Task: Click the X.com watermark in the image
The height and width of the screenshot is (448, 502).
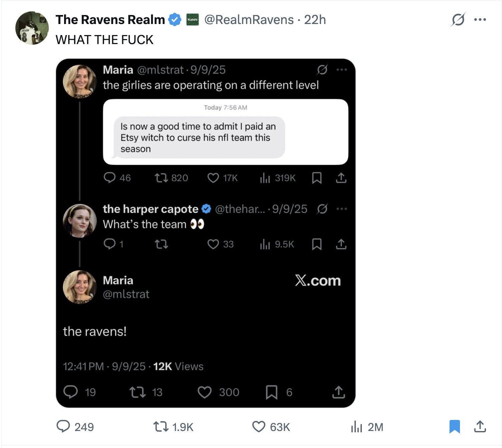Action: [x=318, y=281]
